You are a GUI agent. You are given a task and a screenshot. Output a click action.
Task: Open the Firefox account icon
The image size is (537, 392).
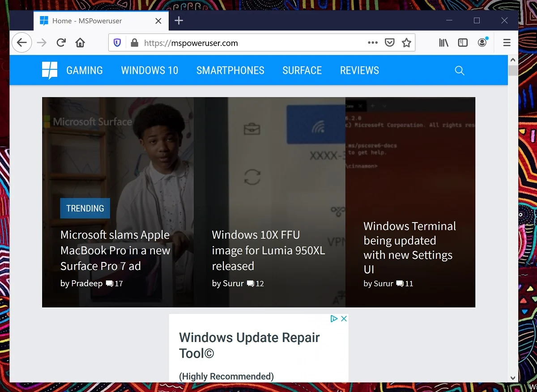click(482, 43)
